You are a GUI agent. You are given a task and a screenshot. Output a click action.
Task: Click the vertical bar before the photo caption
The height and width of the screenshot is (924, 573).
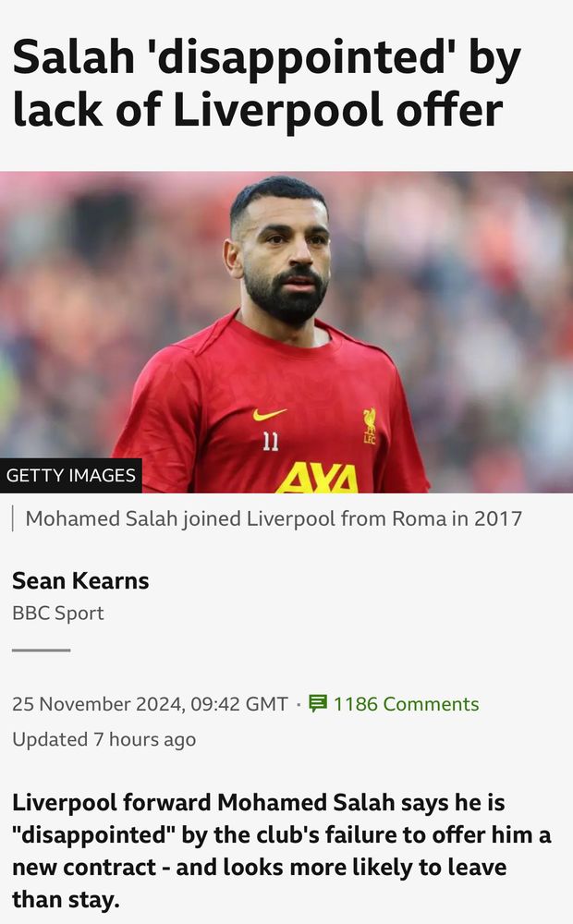pyautogui.click(x=13, y=519)
